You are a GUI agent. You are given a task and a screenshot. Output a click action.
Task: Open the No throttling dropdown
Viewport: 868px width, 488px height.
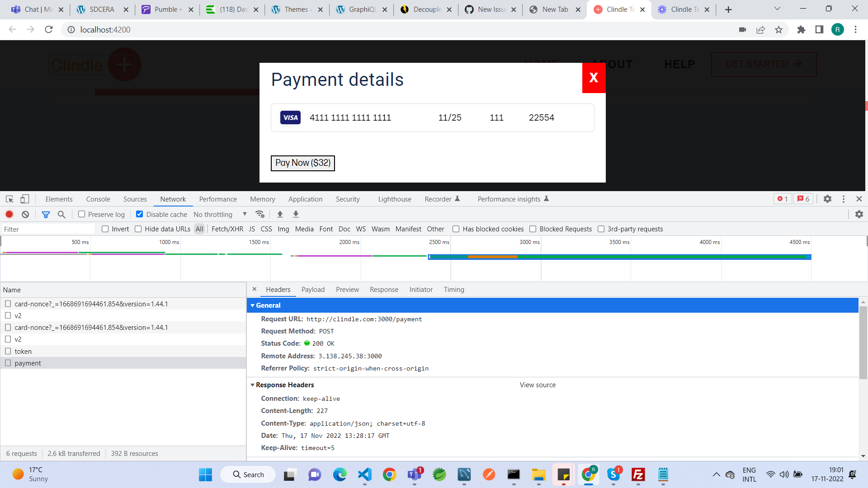pyautogui.click(x=219, y=214)
